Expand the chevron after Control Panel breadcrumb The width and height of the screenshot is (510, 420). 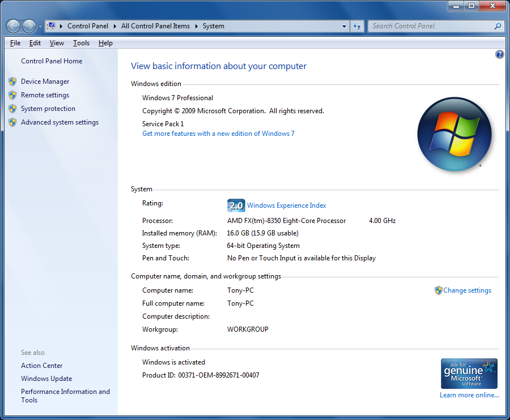[x=115, y=26]
